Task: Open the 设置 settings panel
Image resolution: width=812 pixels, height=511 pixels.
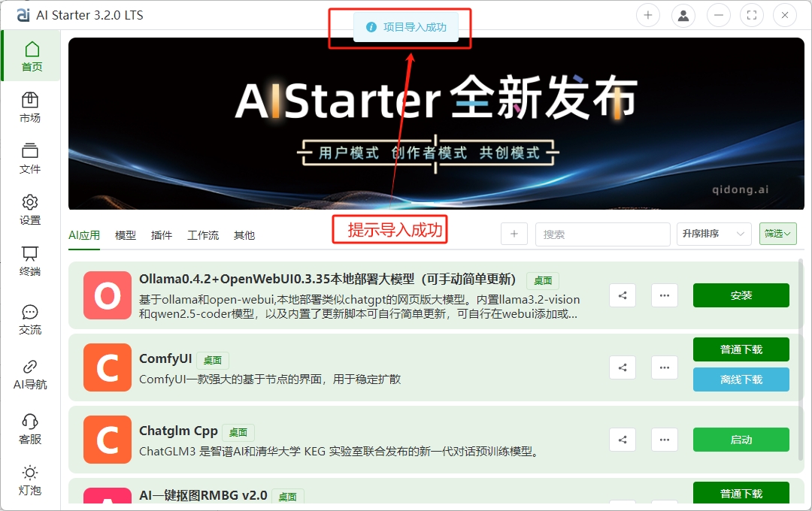Action: (x=30, y=210)
